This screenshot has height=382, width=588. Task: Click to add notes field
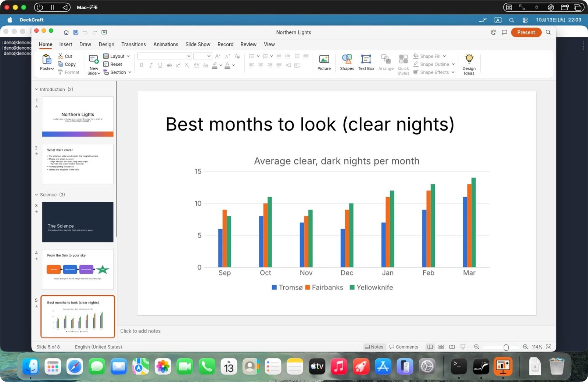(336, 331)
